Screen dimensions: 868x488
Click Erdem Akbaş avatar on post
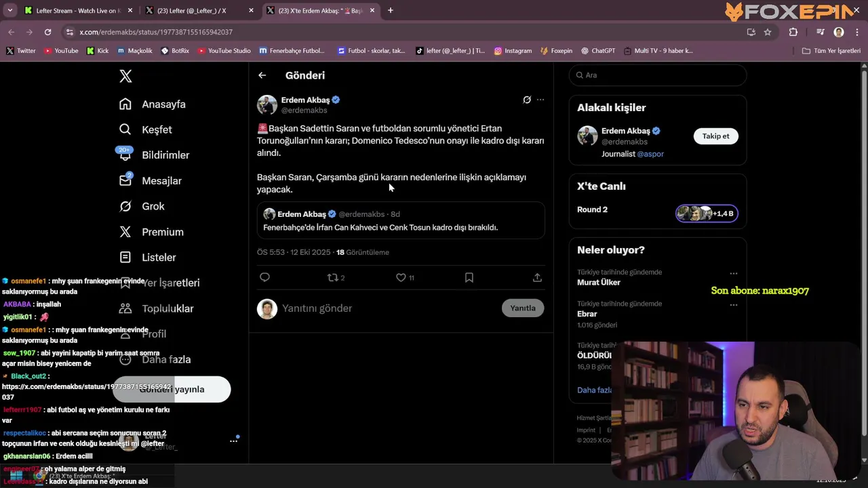[267, 105]
